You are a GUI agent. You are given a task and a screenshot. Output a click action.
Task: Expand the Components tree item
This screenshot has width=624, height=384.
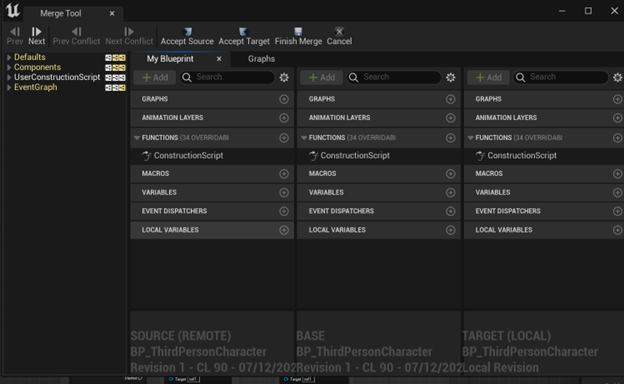click(9, 67)
